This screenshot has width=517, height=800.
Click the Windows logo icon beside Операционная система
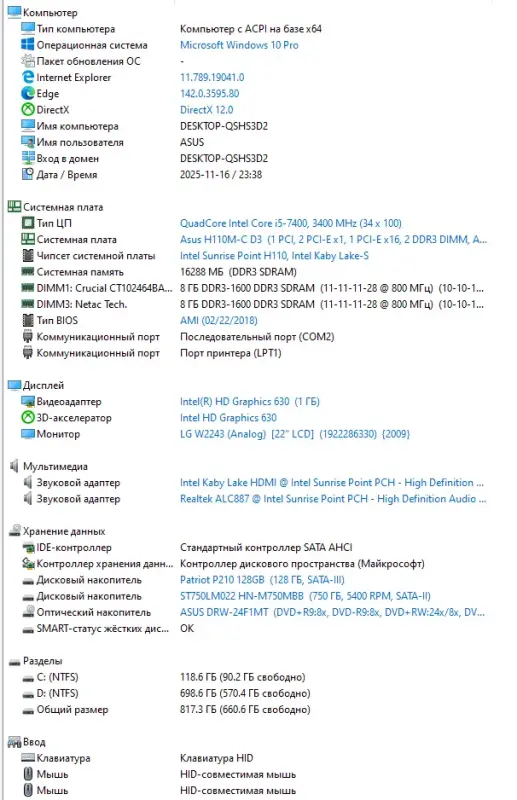click(x=28, y=44)
